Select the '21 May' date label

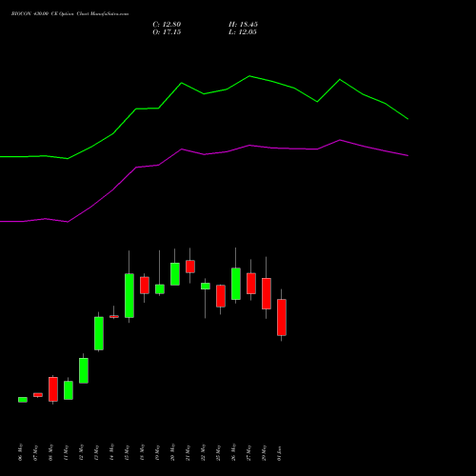tap(188, 452)
